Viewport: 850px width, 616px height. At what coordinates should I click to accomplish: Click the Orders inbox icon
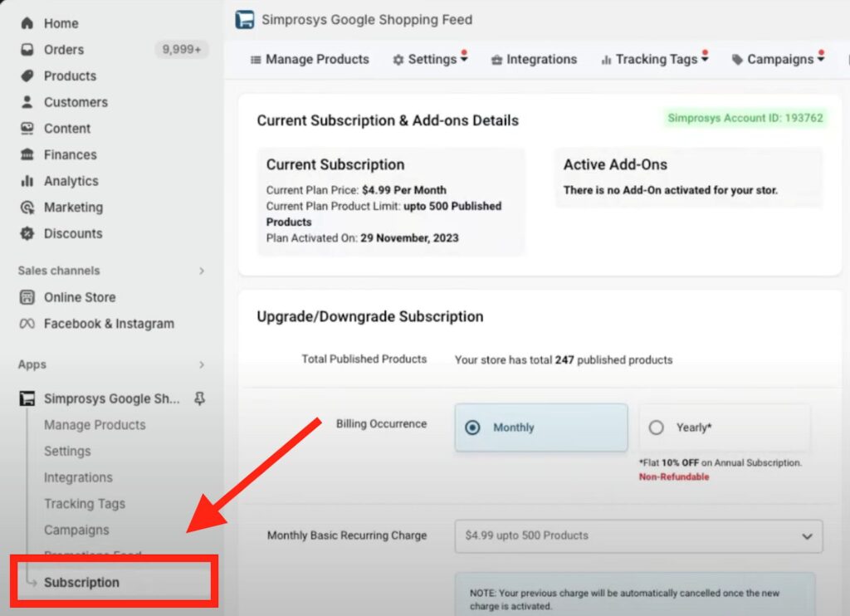[27, 49]
